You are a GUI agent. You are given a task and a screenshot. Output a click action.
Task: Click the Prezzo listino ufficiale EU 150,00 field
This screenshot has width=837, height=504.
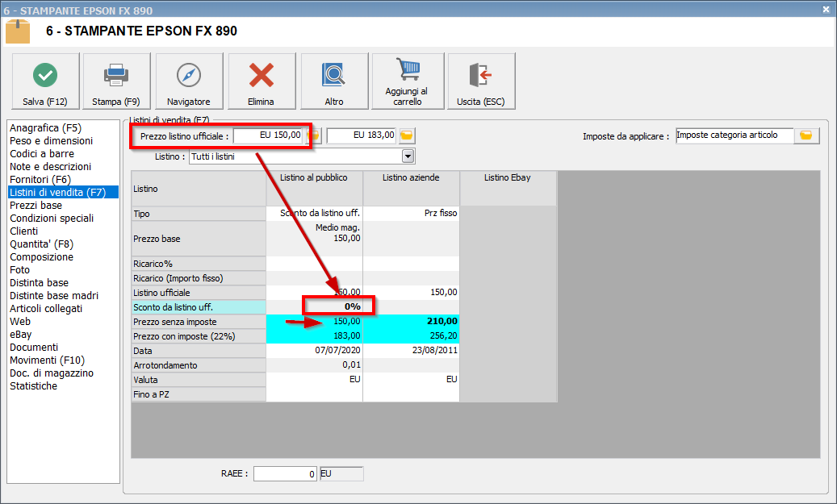click(268, 135)
